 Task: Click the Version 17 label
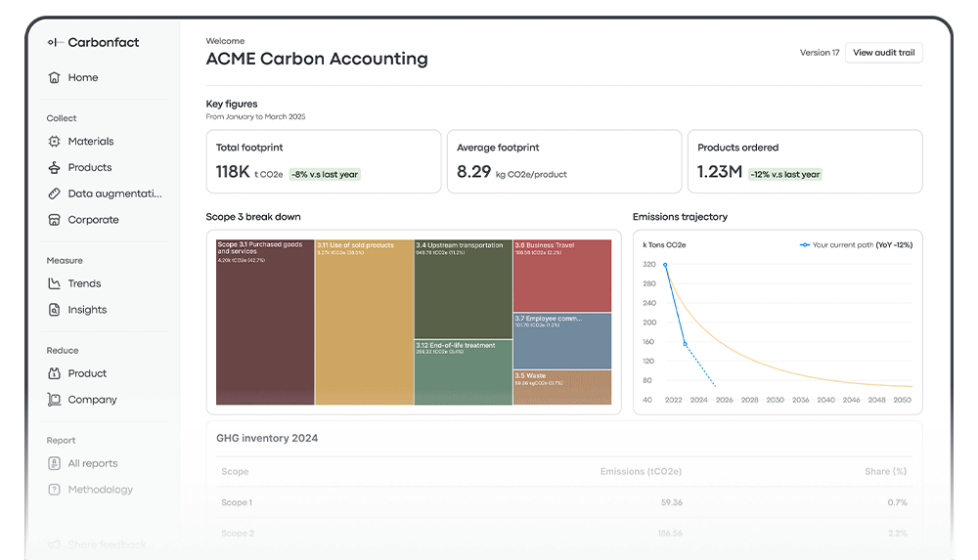[x=820, y=53]
